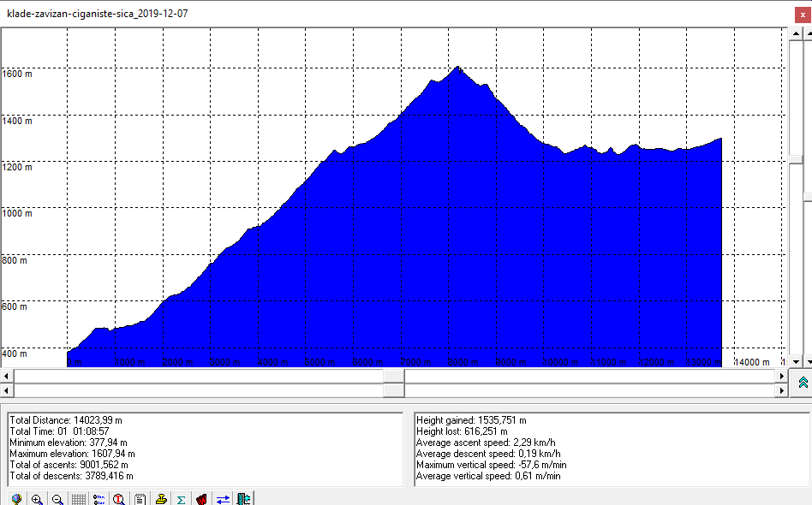Screen dimensions: 812x505
Task: Click up arrow of the inner vertical scrollbar
Action: pyautogui.click(x=796, y=33)
